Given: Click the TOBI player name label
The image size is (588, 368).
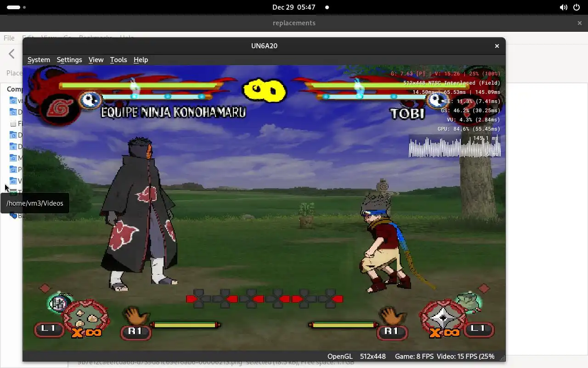Looking at the screenshot, I should [407, 114].
